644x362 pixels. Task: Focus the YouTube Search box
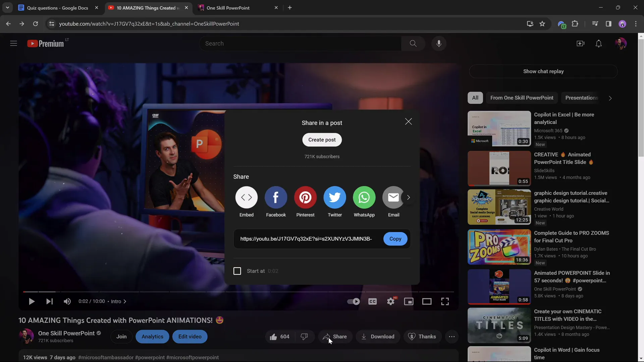point(301,44)
